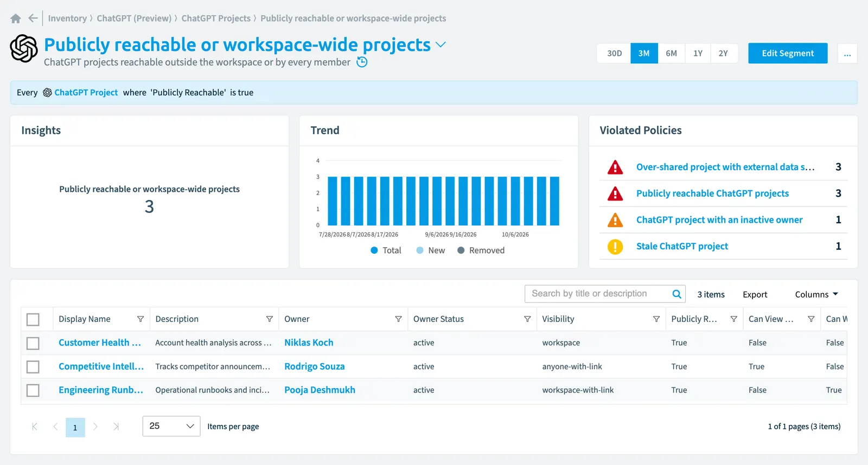
Task: Open ChatGPT (Preview) breadcrumb
Action: coord(134,18)
